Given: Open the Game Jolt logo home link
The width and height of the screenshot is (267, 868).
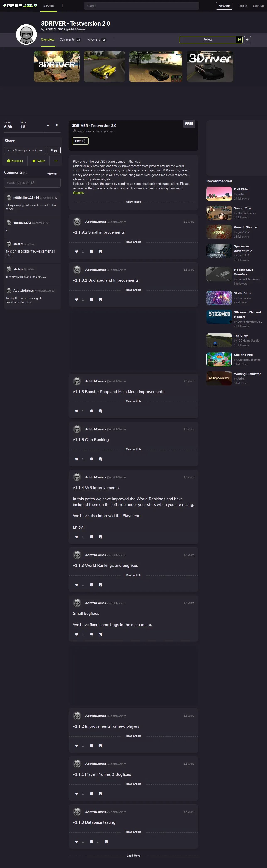Looking at the screenshot, I should click(20, 6).
